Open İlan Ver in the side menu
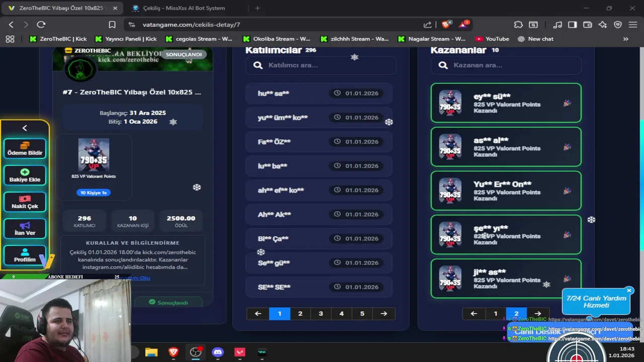Viewport: 644px width, 362px height. pos(25,229)
